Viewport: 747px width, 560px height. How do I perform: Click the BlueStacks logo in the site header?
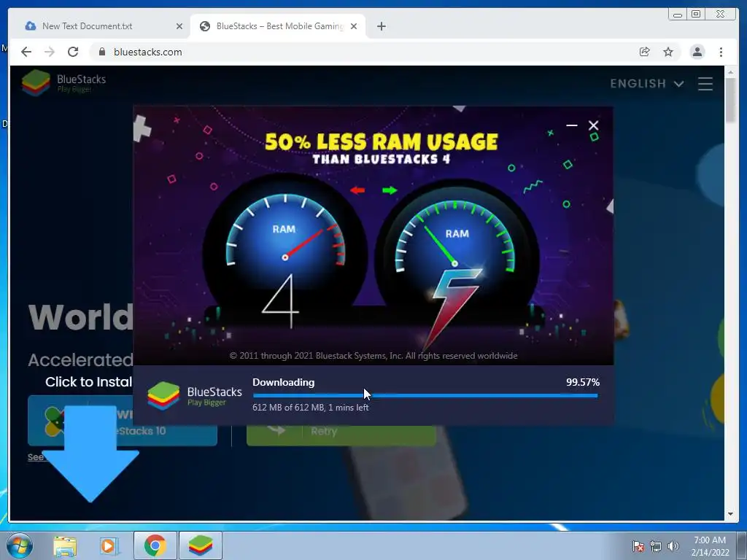pos(64,83)
